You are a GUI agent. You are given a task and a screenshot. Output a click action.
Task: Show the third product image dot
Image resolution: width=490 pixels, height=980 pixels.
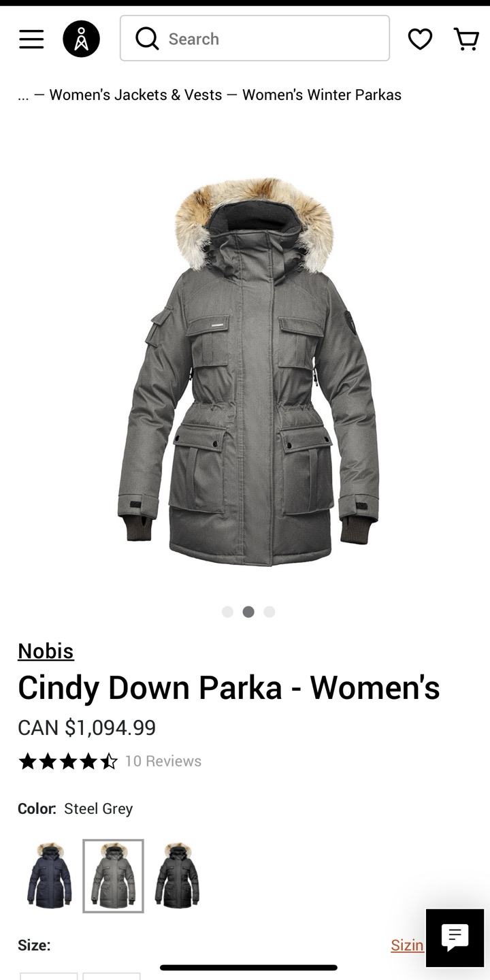point(269,612)
